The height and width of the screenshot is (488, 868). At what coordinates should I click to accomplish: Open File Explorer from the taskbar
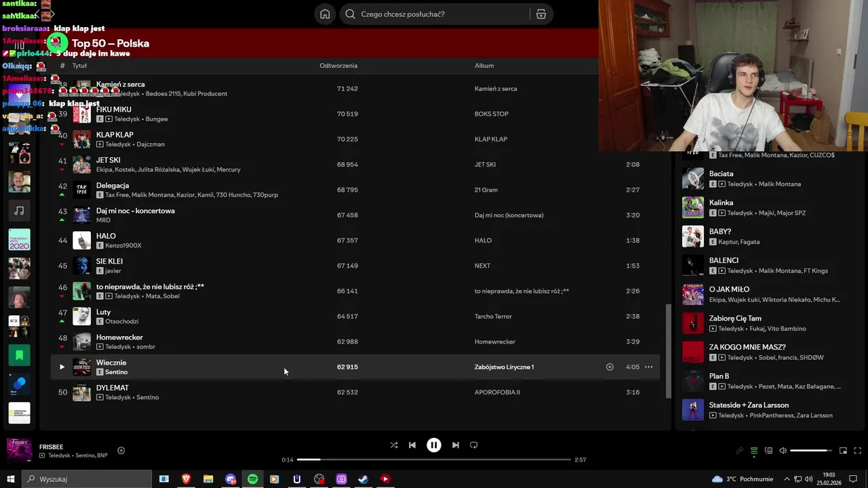[208, 479]
